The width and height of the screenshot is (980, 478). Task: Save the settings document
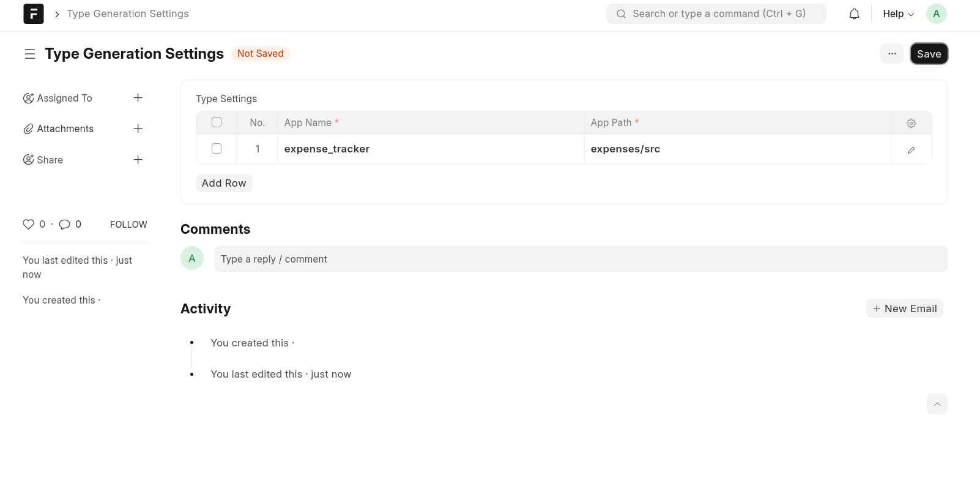[929, 54]
